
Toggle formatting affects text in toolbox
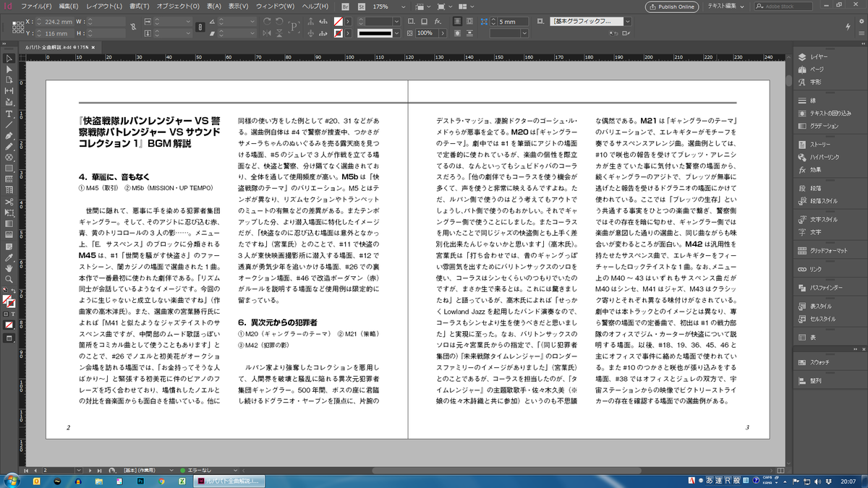(x=13, y=314)
